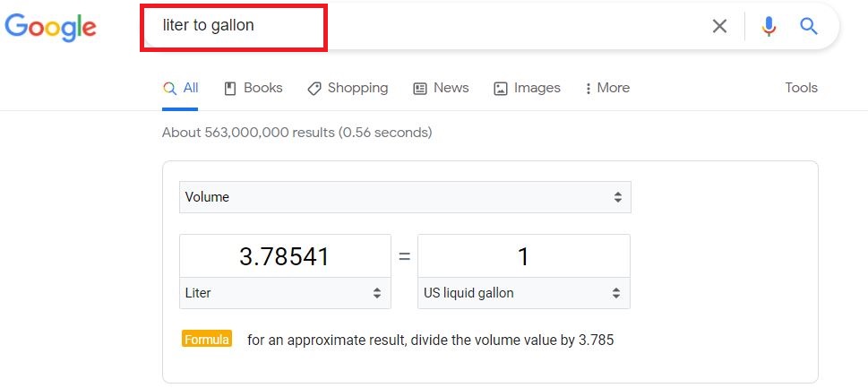Click the yellow Formula label
The height and width of the screenshot is (388, 868).
point(207,339)
